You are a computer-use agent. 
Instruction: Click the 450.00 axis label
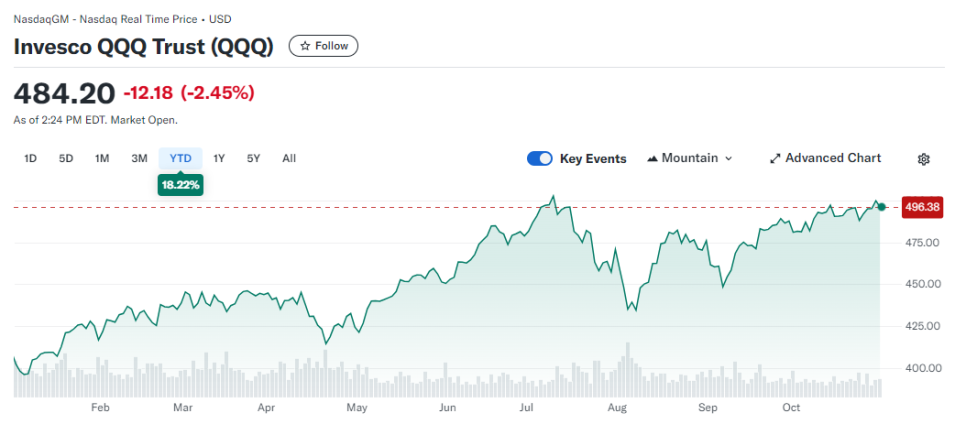(x=921, y=284)
